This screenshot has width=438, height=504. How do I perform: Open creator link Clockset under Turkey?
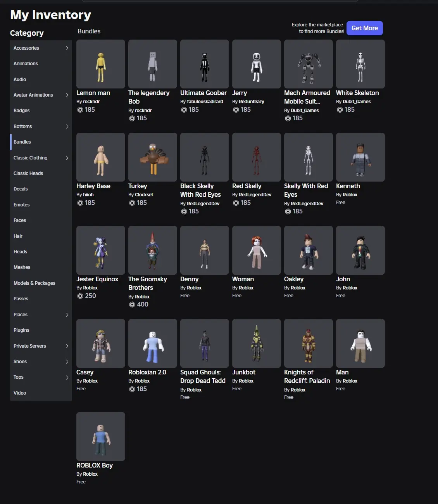click(x=144, y=195)
